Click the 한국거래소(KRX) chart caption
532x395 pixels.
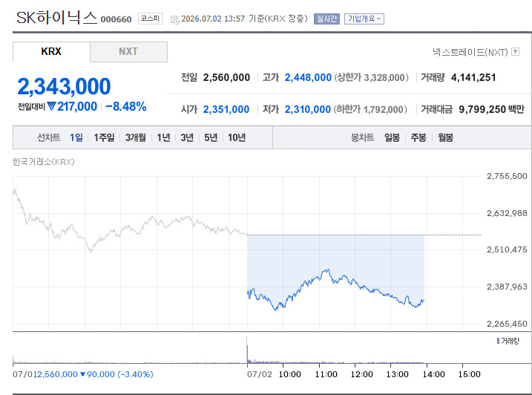pos(44,162)
